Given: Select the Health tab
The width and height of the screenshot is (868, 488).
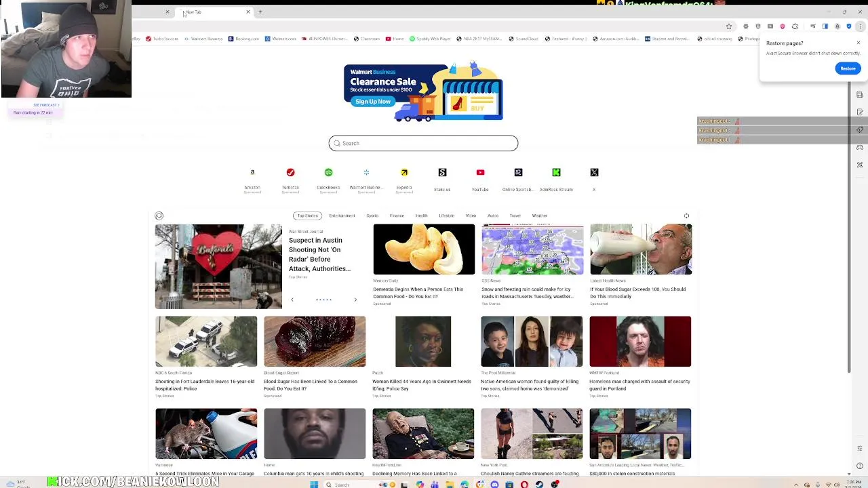Looking at the screenshot, I should coord(421,216).
